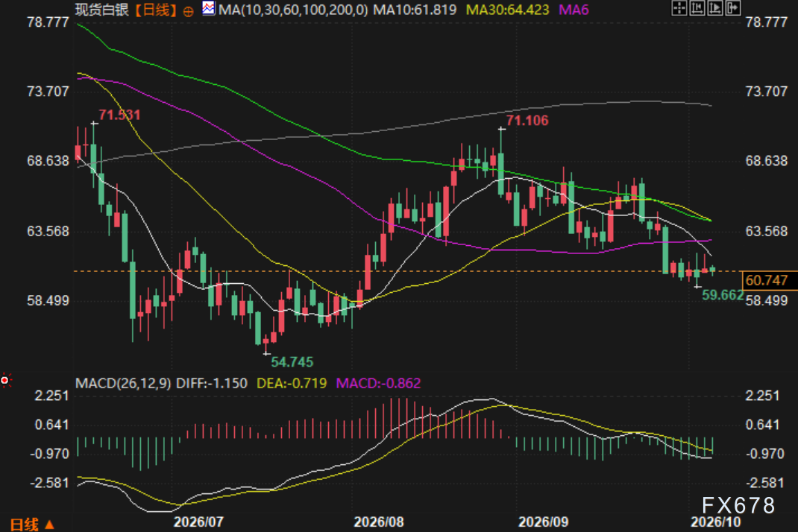Screen dimensions: 798x532
Task: Click the 2026/10 date label on the time axis
Action: (715, 522)
